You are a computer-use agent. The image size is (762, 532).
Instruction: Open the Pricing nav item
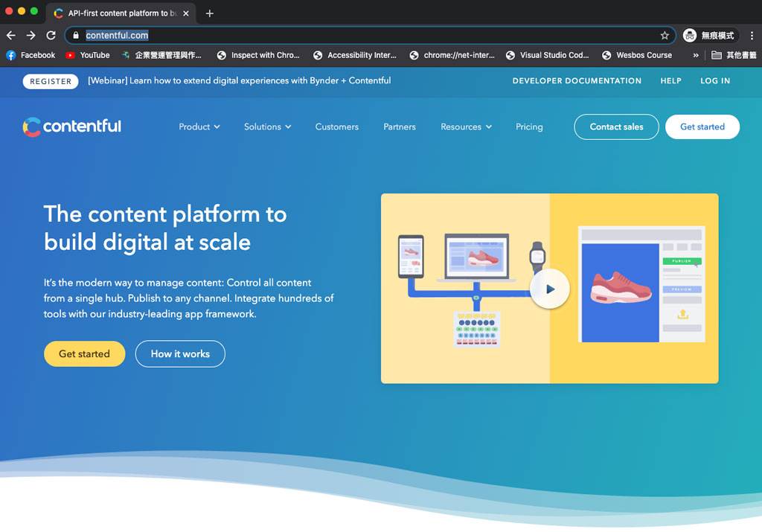click(x=529, y=126)
